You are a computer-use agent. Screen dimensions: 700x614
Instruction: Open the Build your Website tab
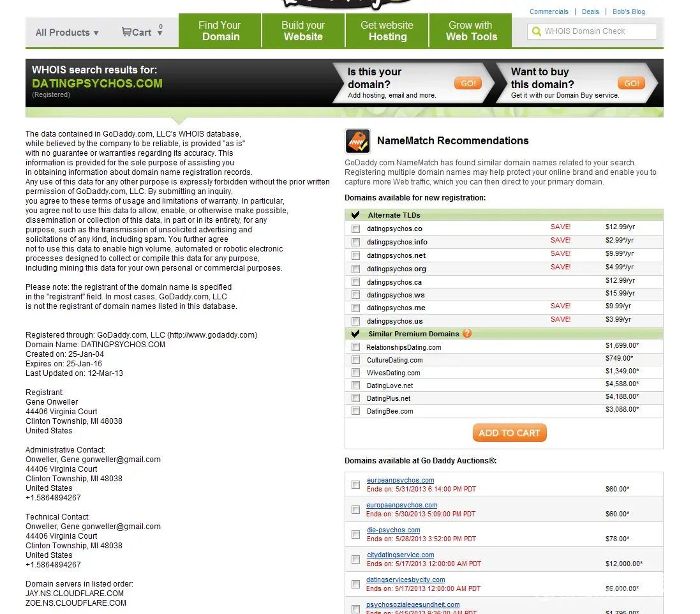coord(303,31)
